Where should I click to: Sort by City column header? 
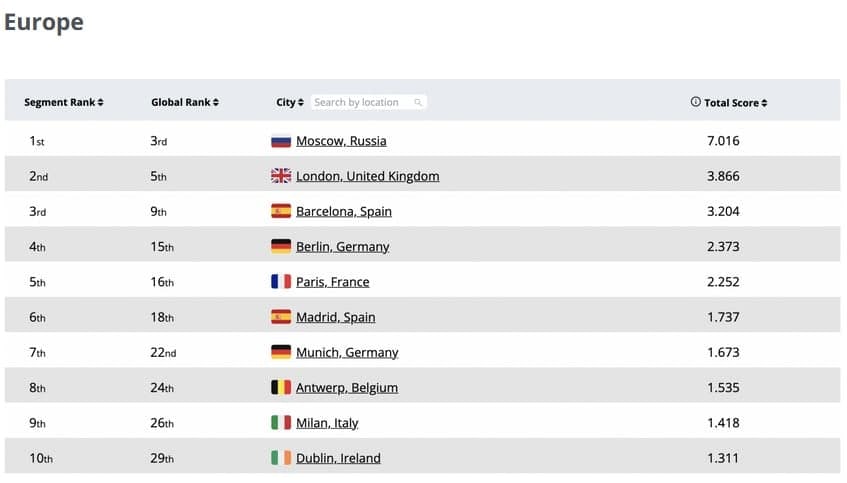(x=290, y=102)
